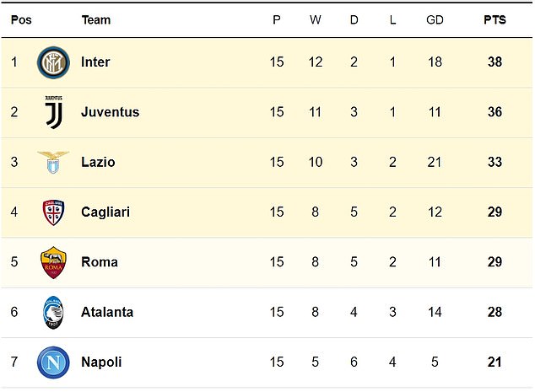Open the Juventus team name link
The width and height of the screenshot is (535, 392).
coord(110,112)
